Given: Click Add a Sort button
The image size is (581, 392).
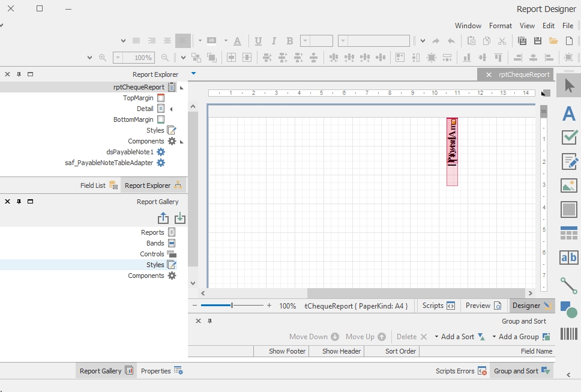Looking at the screenshot, I should click(459, 337).
